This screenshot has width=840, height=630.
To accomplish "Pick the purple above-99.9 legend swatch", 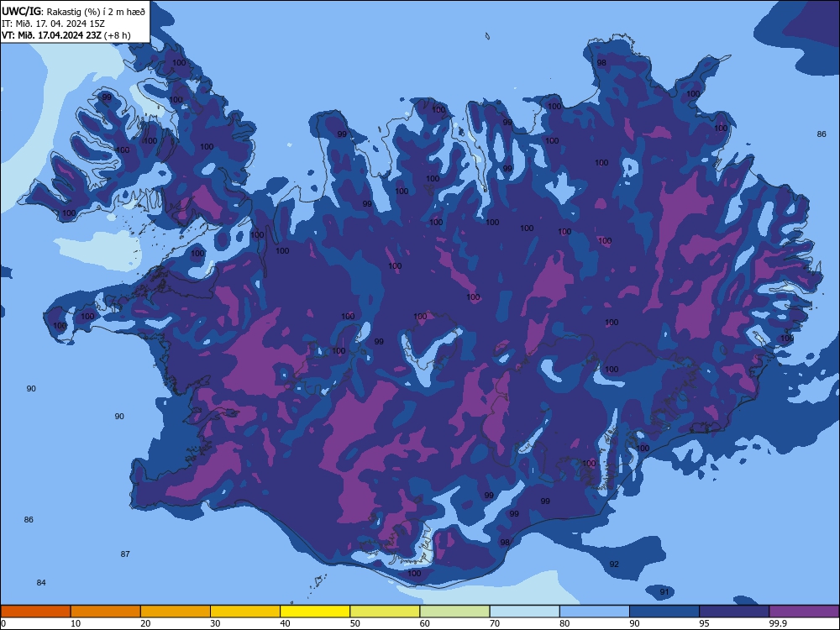I will pyautogui.click(x=804, y=612).
